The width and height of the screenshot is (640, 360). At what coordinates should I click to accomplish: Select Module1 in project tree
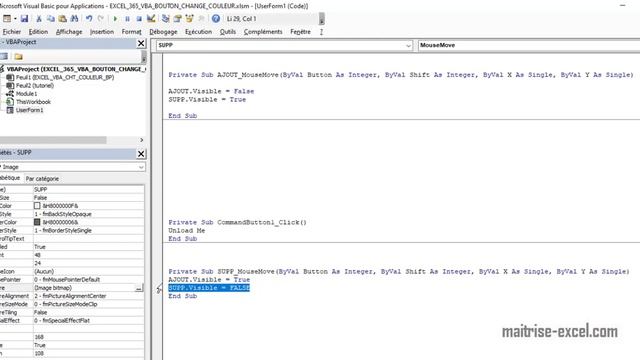tap(27, 93)
